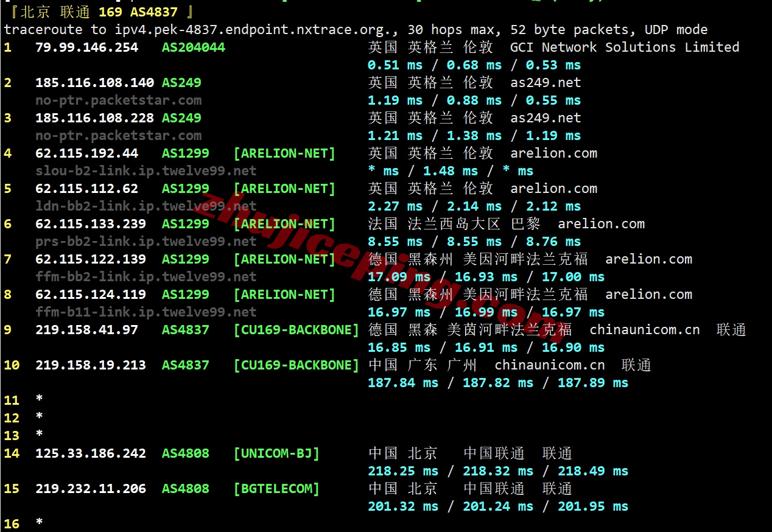Screen dimensions: 772x532
Task: Click the IP address 219.158.19.213
Action: click(x=91, y=365)
